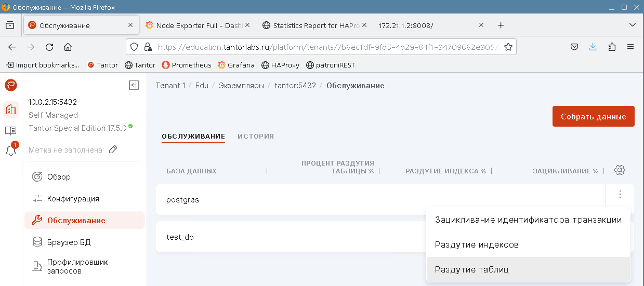List all tabs dropdown arrow
The width and height of the screenshot is (644, 286).
click(x=633, y=25)
